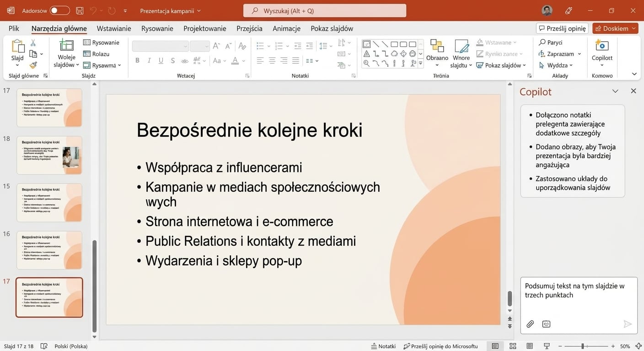644x351 pixels.
Task: Click the align text left icon
Action: point(260,60)
